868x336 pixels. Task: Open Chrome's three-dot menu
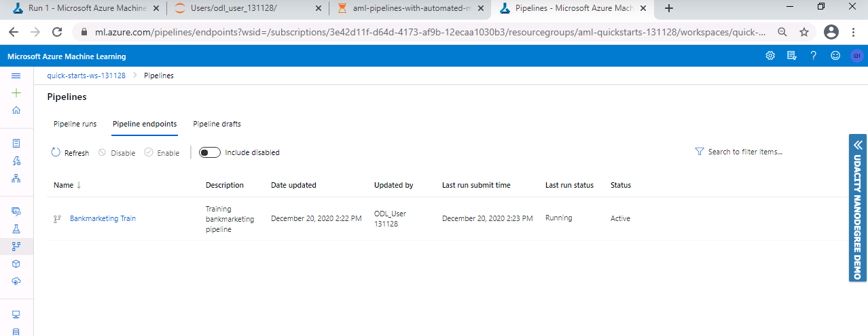click(853, 32)
